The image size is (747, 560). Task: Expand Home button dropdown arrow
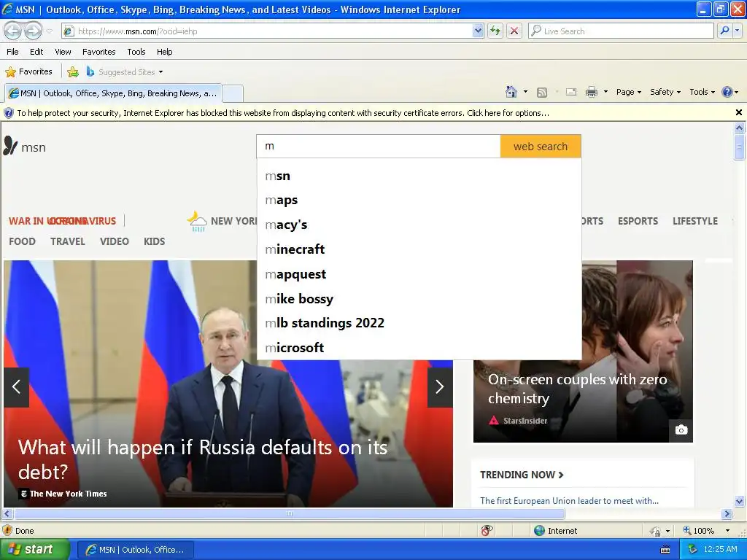(525, 92)
